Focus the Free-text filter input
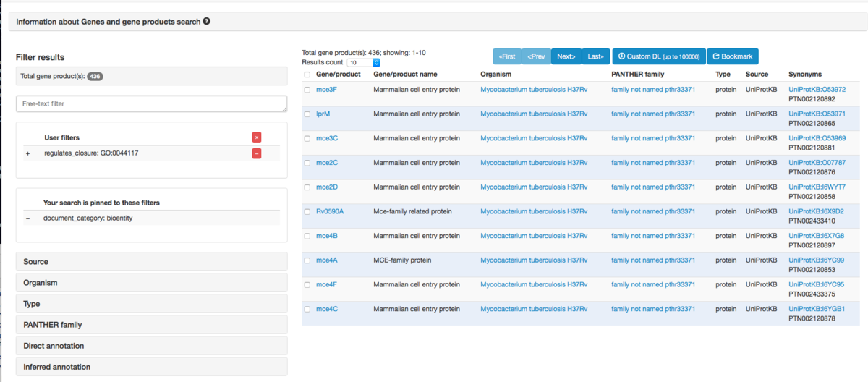868x382 pixels. click(x=152, y=104)
